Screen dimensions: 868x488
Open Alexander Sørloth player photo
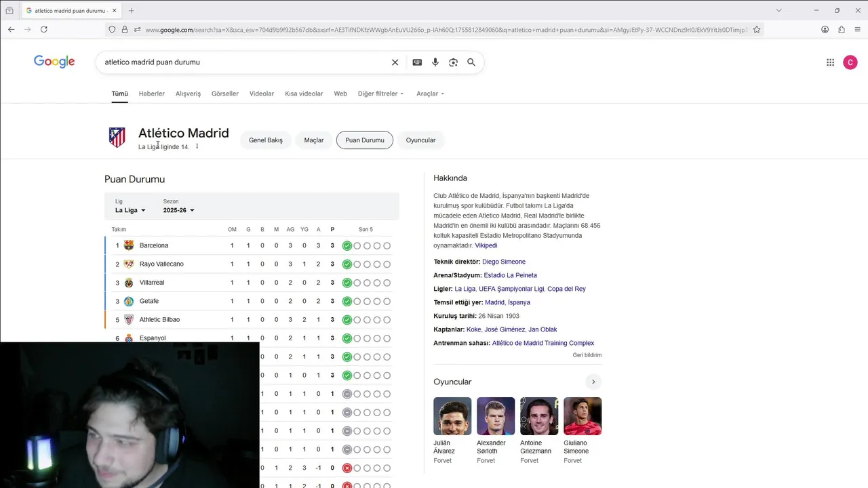pyautogui.click(x=496, y=416)
